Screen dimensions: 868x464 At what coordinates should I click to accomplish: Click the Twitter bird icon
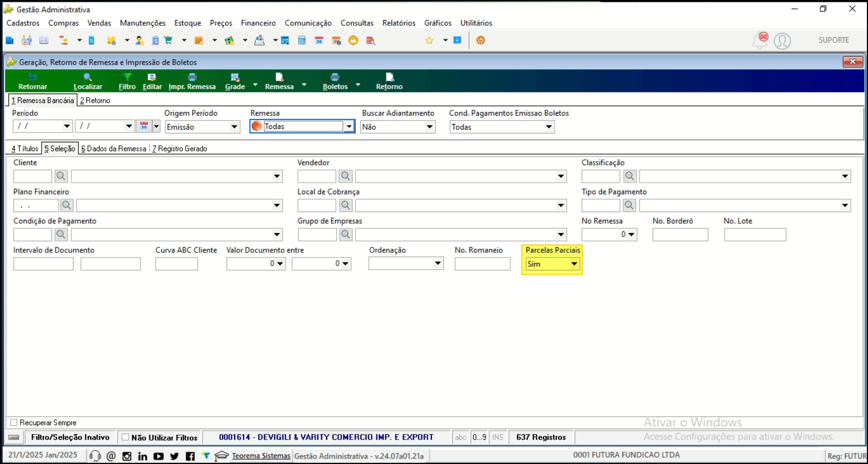pos(175,456)
